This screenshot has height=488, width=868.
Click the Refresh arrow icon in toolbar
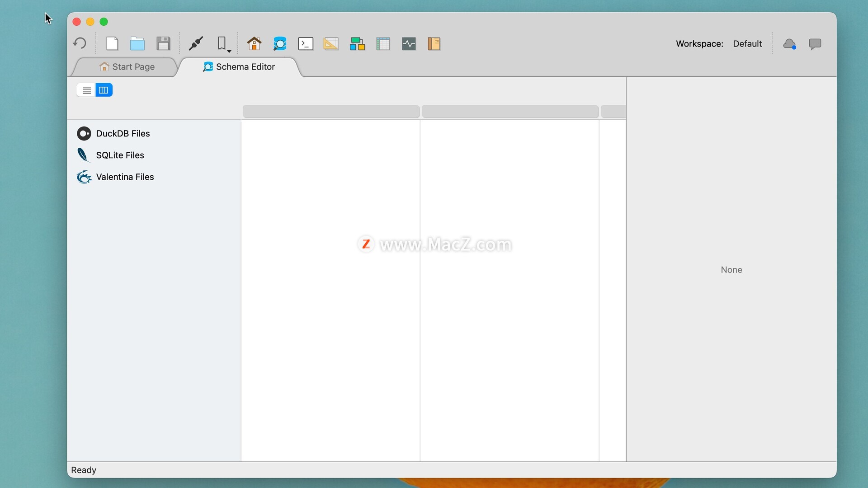pyautogui.click(x=80, y=43)
